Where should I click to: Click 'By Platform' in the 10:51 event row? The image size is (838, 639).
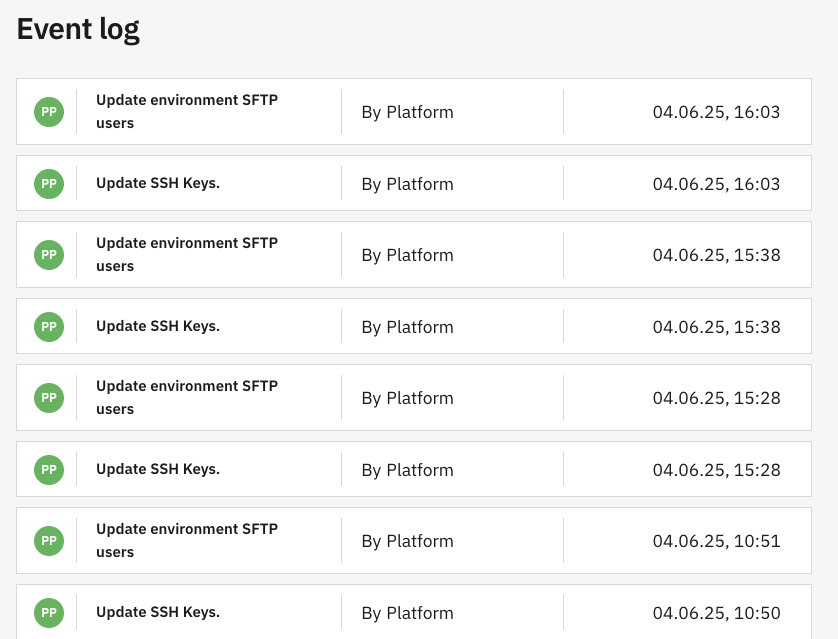point(407,541)
